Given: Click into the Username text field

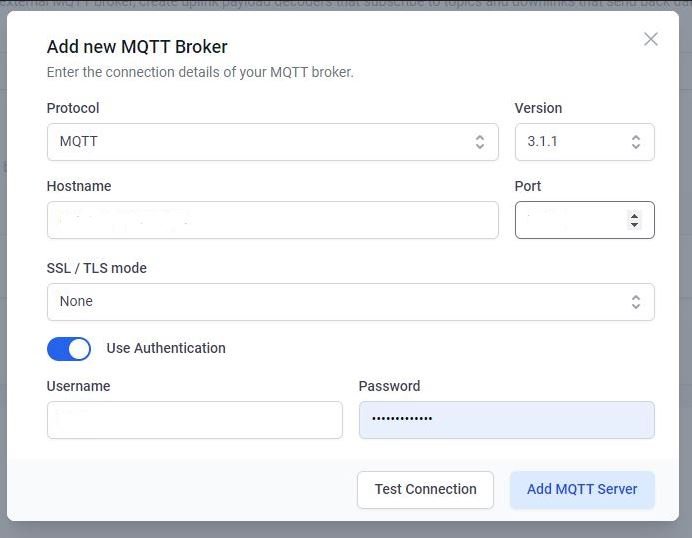Looking at the screenshot, I should (194, 420).
